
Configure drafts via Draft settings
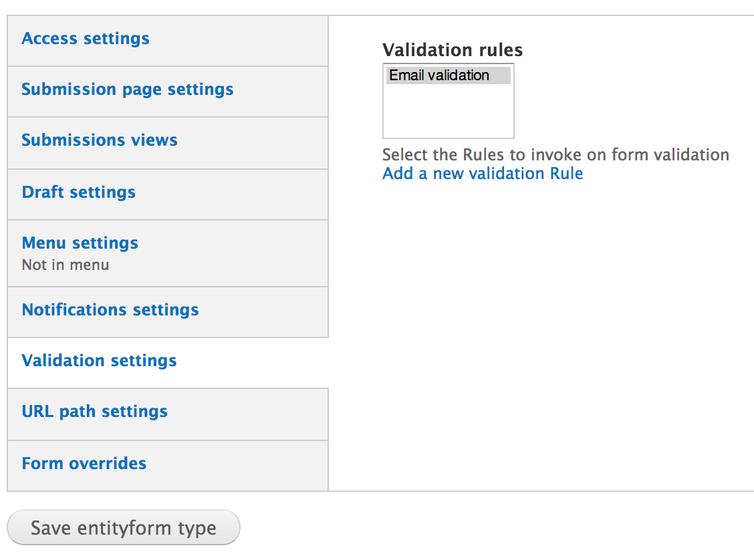point(78,192)
